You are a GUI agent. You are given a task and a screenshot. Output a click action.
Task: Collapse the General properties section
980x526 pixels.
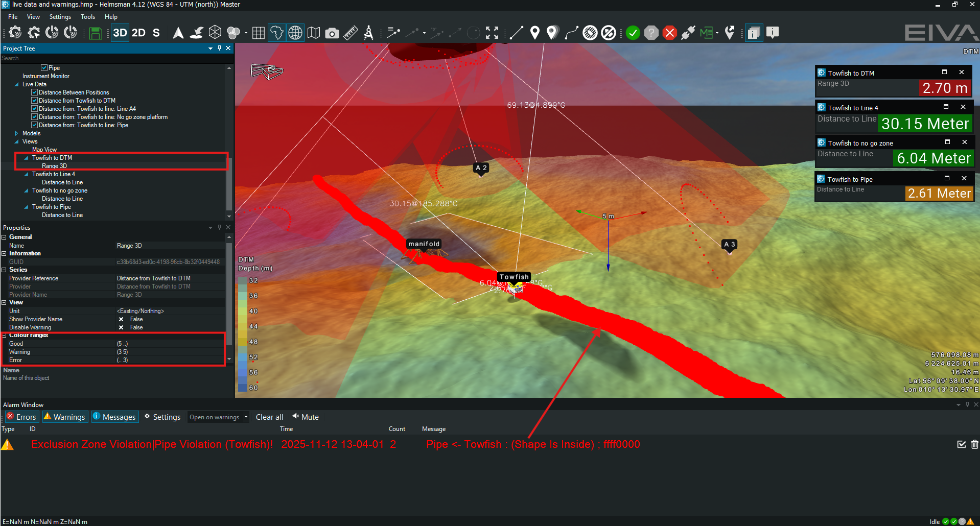[x=4, y=237]
